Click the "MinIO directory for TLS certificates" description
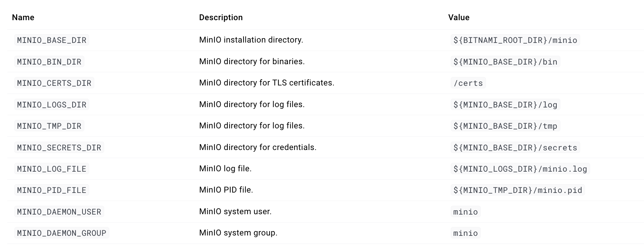644x245 pixels. point(267,83)
